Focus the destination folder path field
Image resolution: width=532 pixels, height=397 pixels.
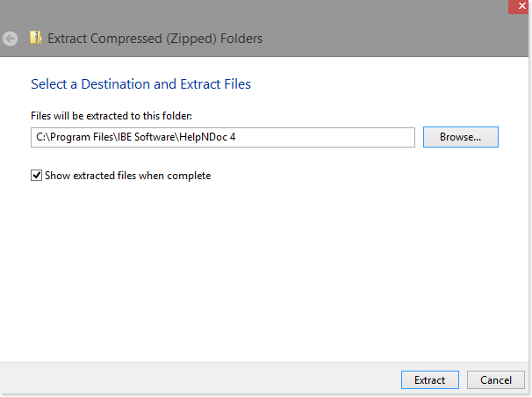223,137
